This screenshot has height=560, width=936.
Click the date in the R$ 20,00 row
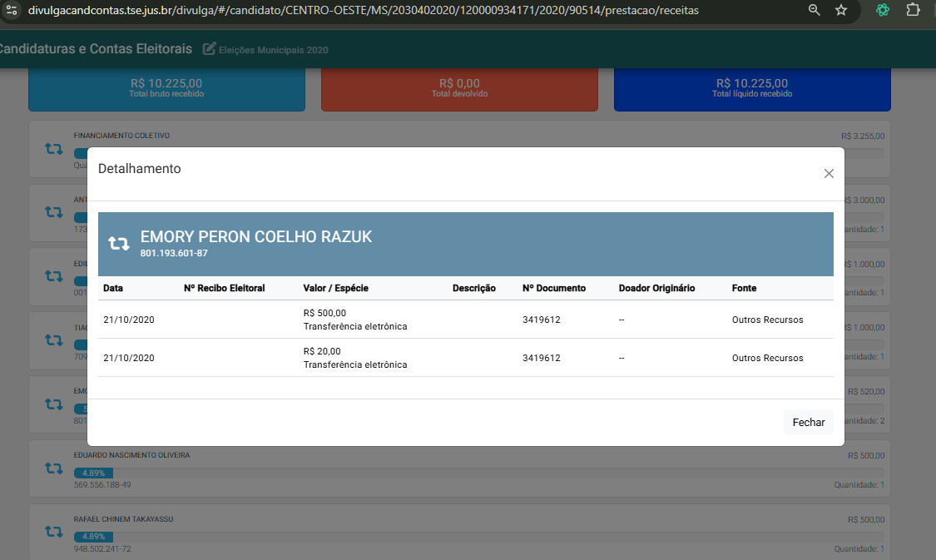pyautogui.click(x=129, y=358)
